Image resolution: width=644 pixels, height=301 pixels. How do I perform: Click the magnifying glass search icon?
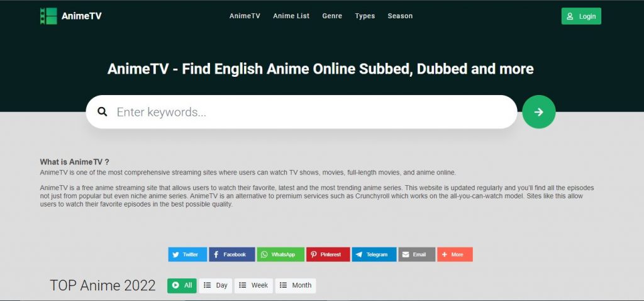tap(103, 112)
